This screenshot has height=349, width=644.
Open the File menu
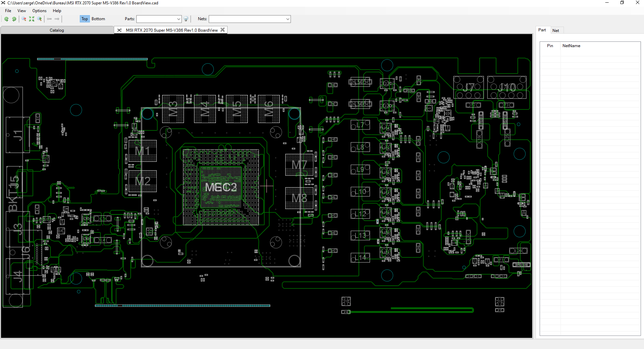click(8, 11)
